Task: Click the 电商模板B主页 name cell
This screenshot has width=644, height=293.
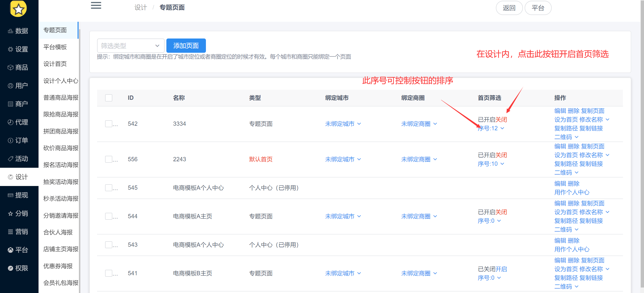Action: click(x=192, y=273)
